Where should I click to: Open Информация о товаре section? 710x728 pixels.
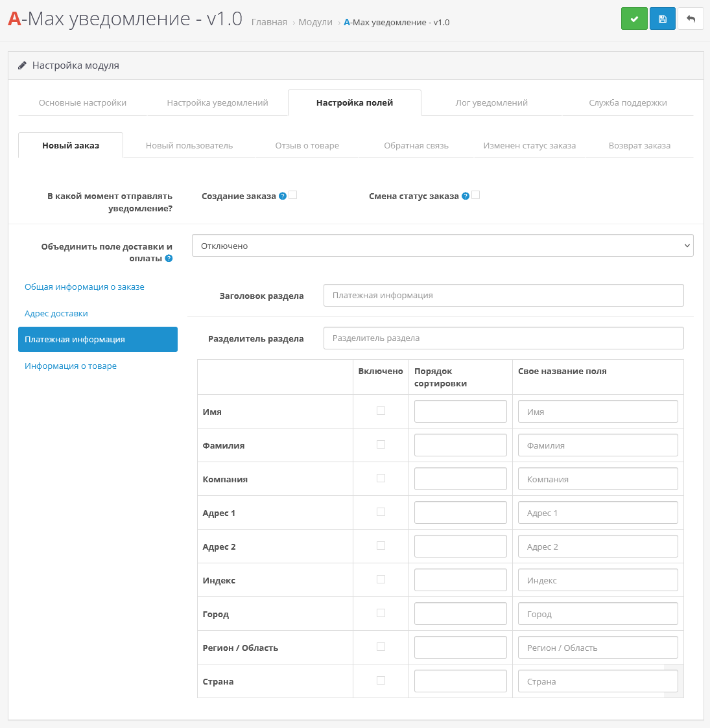click(x=71, y=366)
